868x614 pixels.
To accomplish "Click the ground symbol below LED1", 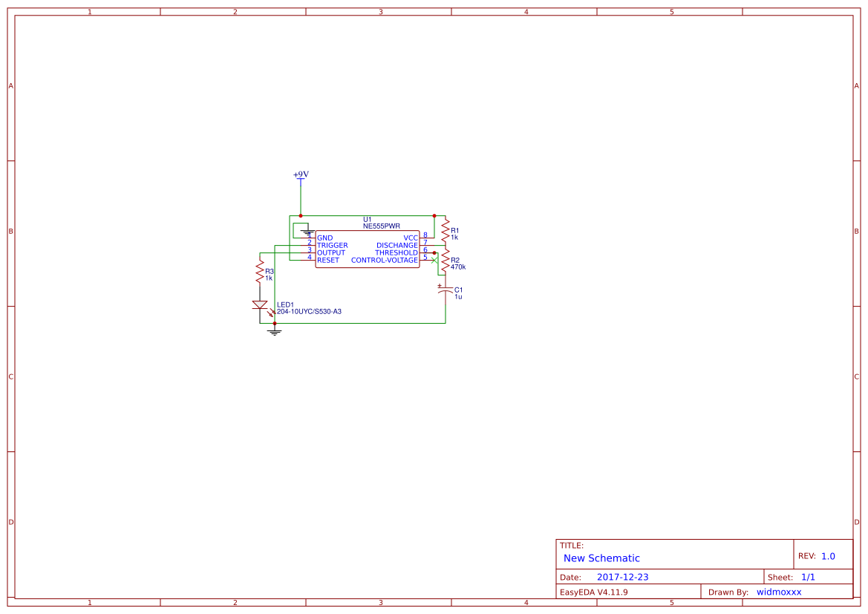I will point(273,330).
